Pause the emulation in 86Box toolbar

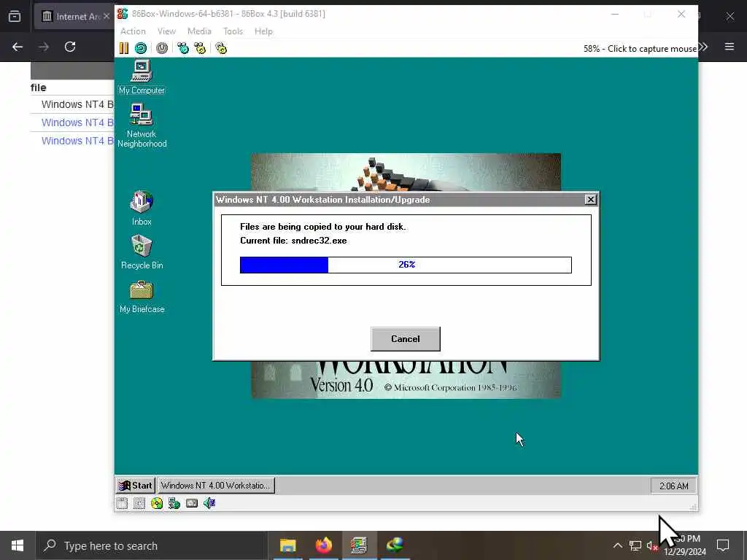(124, 48)
